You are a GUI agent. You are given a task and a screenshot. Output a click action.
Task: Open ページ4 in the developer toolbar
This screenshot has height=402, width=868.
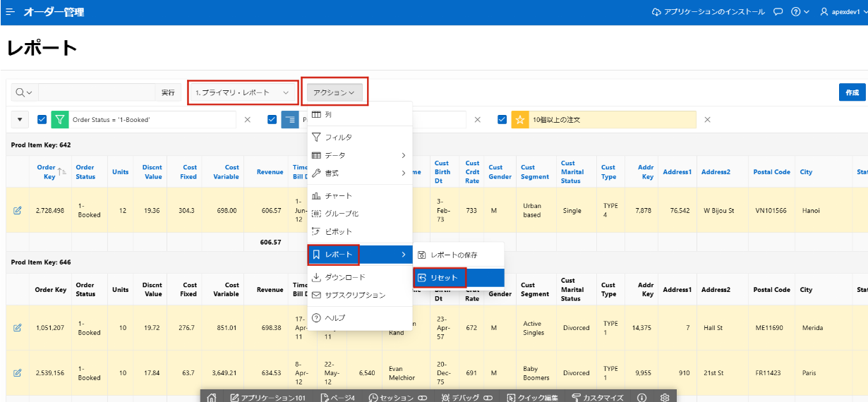point(337,398)
